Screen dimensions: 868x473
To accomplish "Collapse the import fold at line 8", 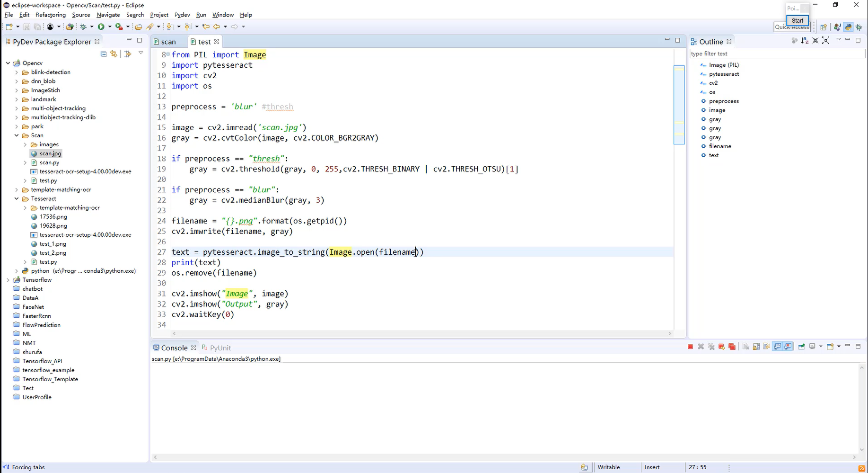I will coord(168,54).
